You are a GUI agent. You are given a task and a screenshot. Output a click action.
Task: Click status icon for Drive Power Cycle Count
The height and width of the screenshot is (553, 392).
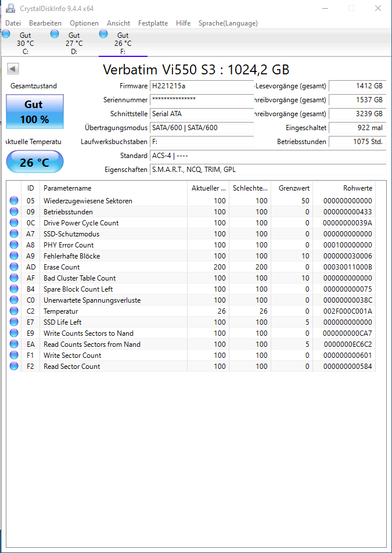click(14, 223)
